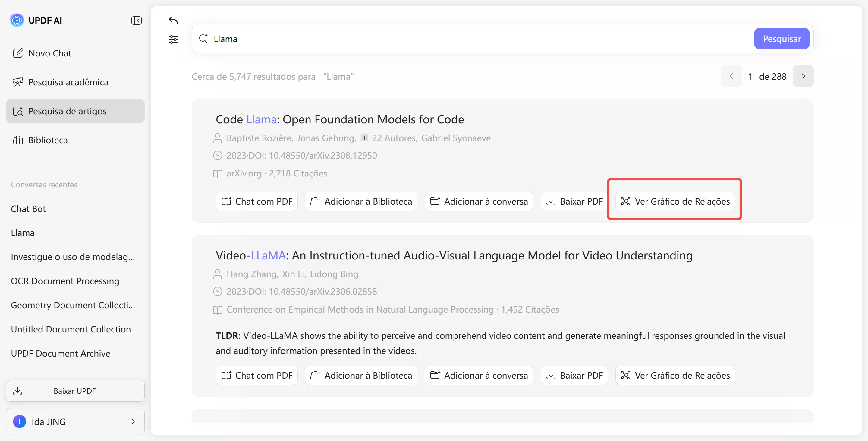This screenshot has width=868, height=441.
Task: Open Ida JING account menu chevron
Action: point(133,421)
